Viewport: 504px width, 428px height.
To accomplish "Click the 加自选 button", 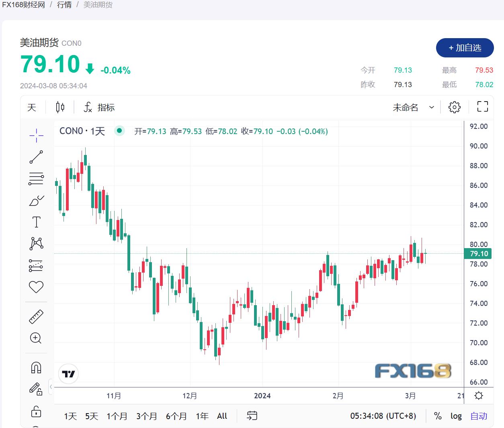I will tap(465, 48).
